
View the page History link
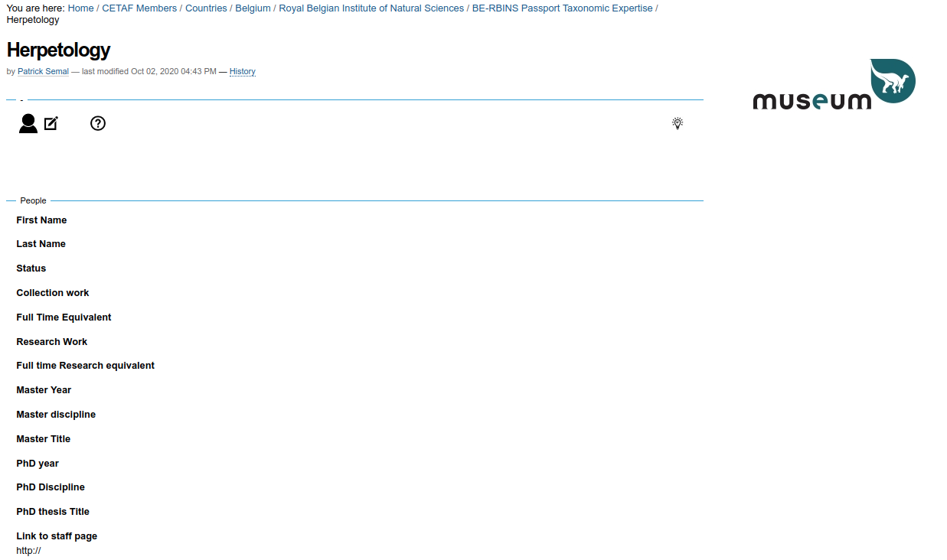(x=243, y=72)
